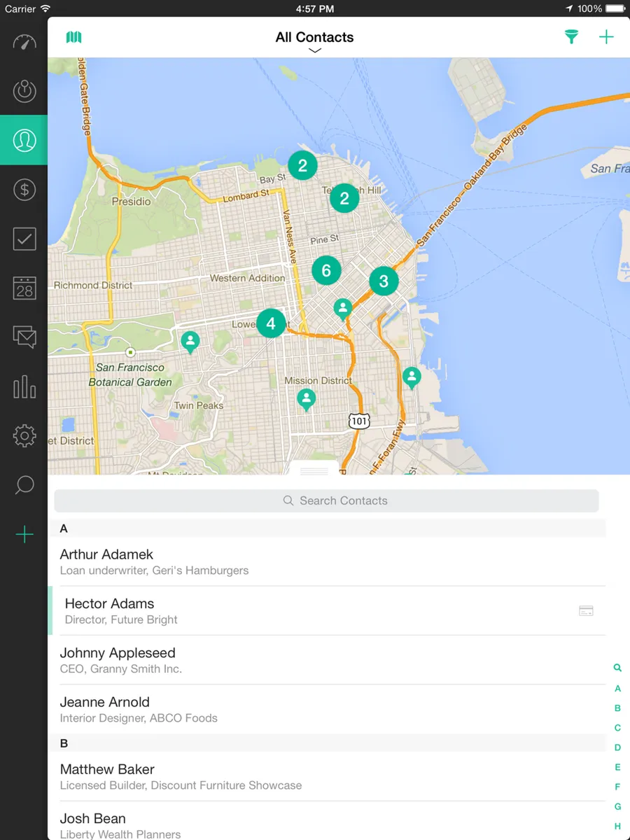Tap the search icon in alphabet index
Screen dimensions: 630x840
click(x=617, y=668)
